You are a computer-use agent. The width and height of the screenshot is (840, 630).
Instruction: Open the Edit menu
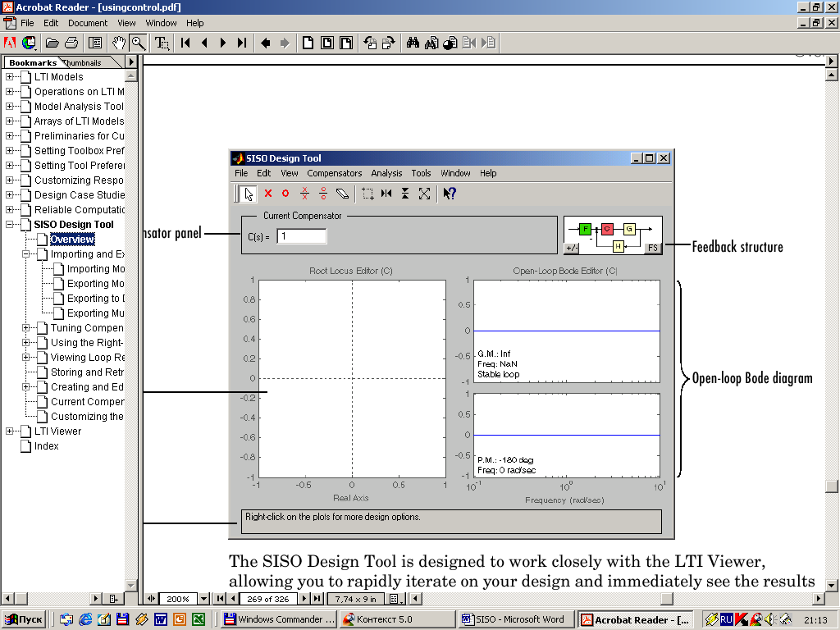click(51, 23)
